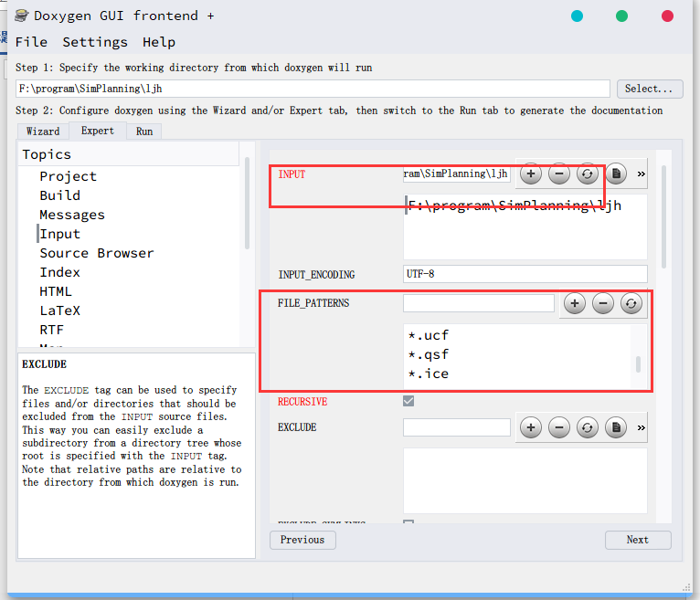Click Select... to choose working directory
The height and width of the screenshot is (600, 700).
(650, 89)
